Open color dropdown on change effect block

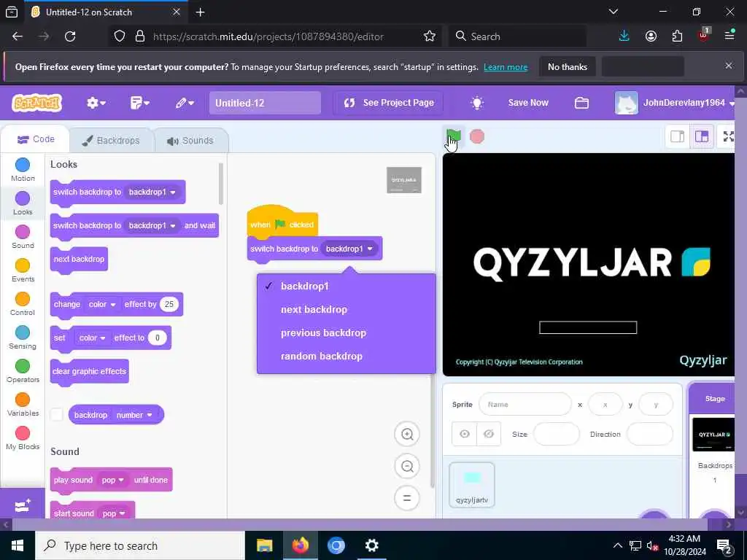(x=102, y=304)
